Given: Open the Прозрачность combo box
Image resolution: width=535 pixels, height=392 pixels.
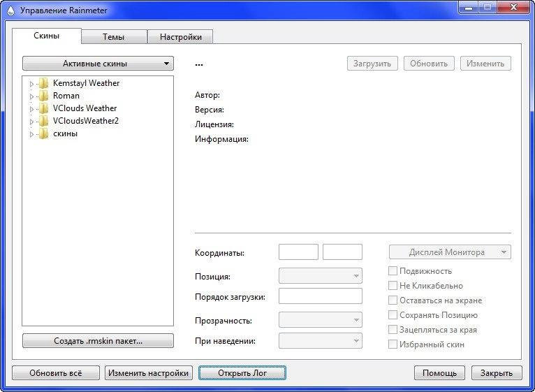Looking at the screenshot, I should point(321,320).
